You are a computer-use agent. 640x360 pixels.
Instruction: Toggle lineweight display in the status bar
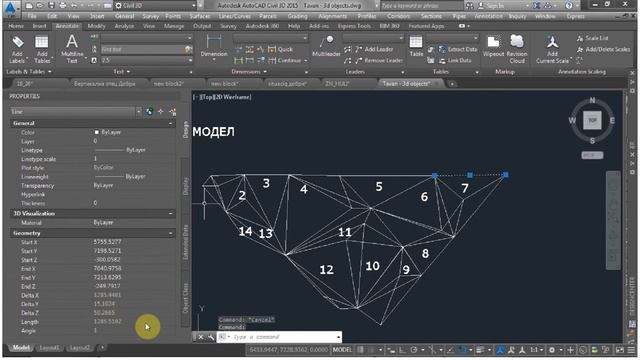480,350
